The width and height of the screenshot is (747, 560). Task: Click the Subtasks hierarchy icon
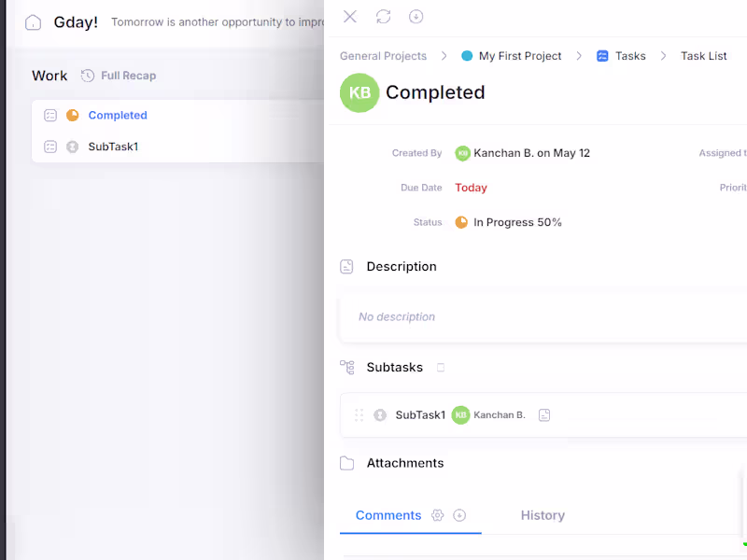tap(346, 367)
